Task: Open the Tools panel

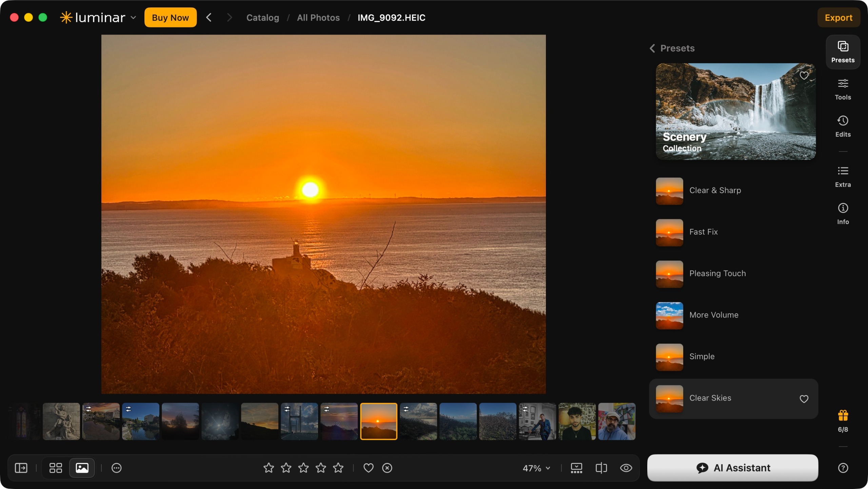Action: point(843,89)
